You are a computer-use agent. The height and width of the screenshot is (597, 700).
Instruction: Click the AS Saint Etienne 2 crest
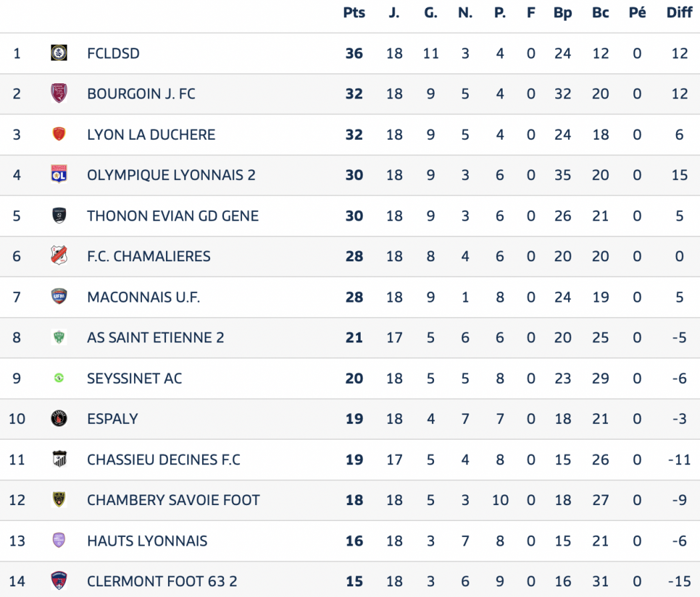(59, 337)
